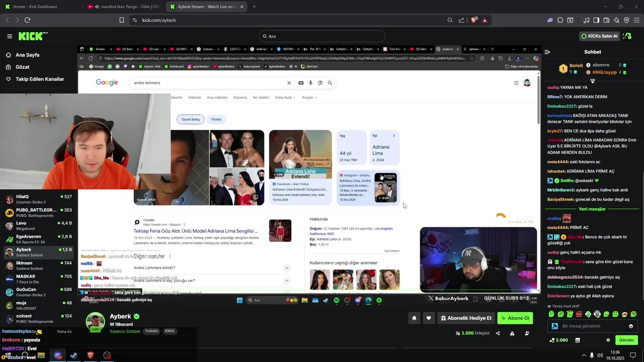Image resolution: width=644 pixels, height=362 pixels.
Task: Open the Leo AI sparkle icon
Action: pos(616,20)
